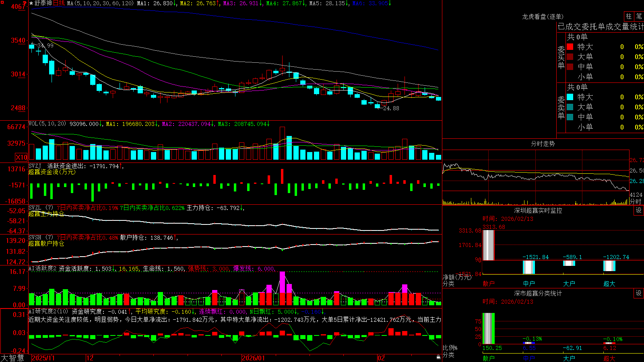Click the star icon before 舒泰神

point(31,3)
